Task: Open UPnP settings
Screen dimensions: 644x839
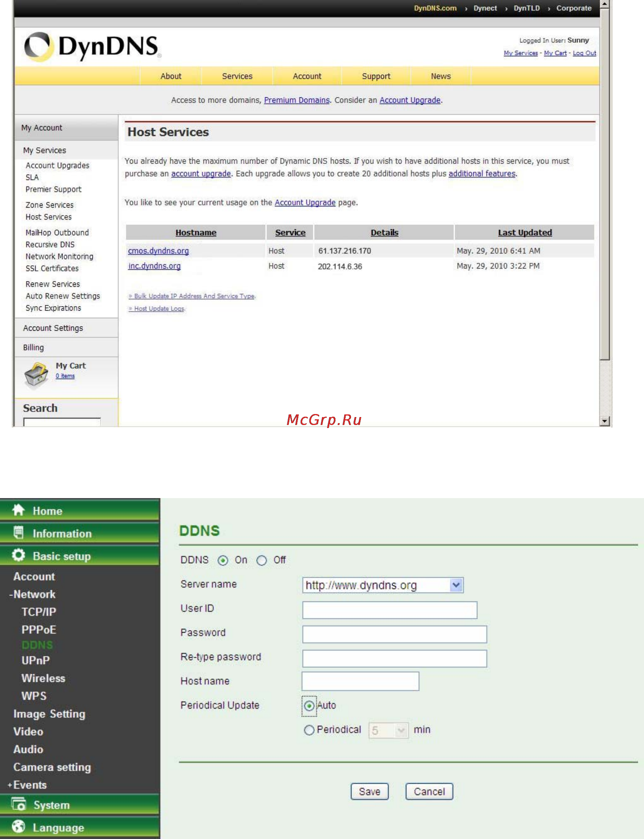Action: coord(36,660)
